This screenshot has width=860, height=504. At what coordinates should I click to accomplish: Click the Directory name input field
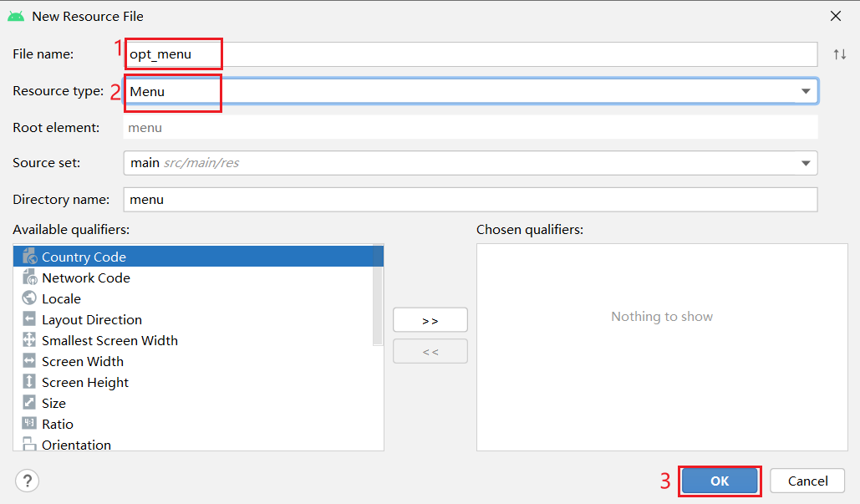tap(471, 199)
